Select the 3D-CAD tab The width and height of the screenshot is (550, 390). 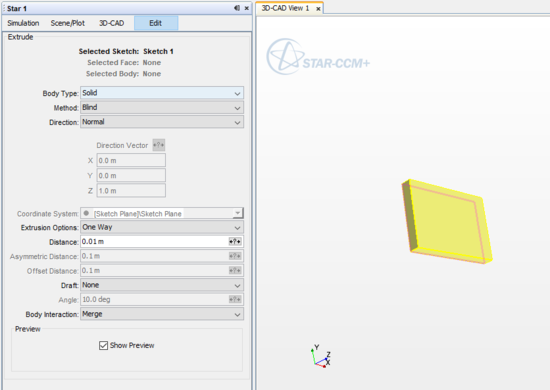pos(112,23)
